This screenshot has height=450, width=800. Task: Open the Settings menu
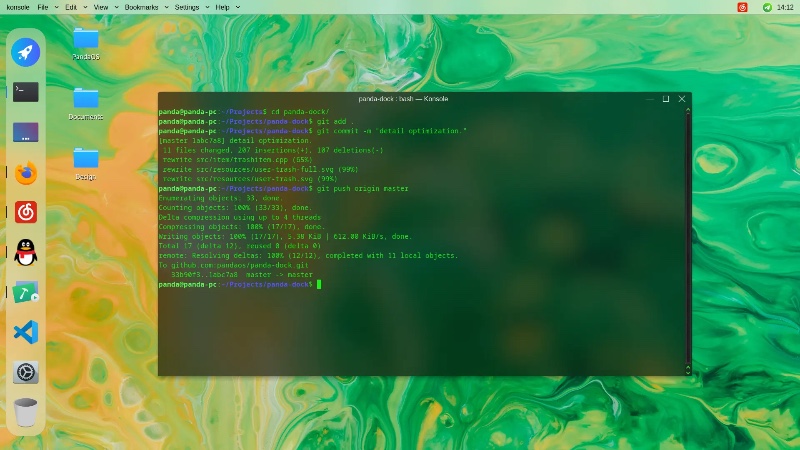click(189, 7)
